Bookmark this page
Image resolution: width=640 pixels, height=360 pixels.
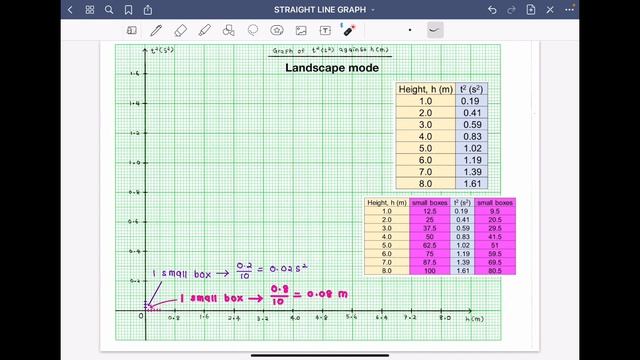128,9
